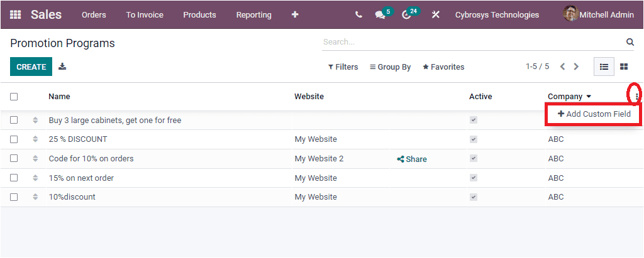Click the Sales app title
644x258 pixels.
pos(46,15)
